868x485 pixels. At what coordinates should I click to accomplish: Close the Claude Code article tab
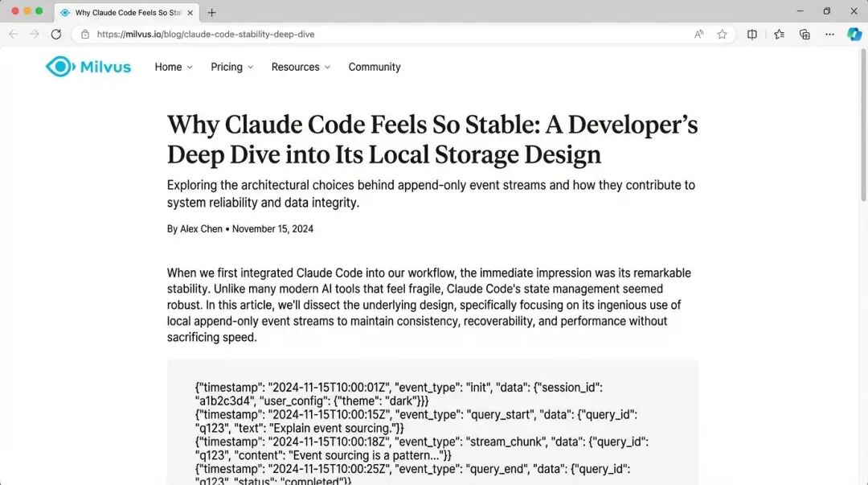(190, 12)
